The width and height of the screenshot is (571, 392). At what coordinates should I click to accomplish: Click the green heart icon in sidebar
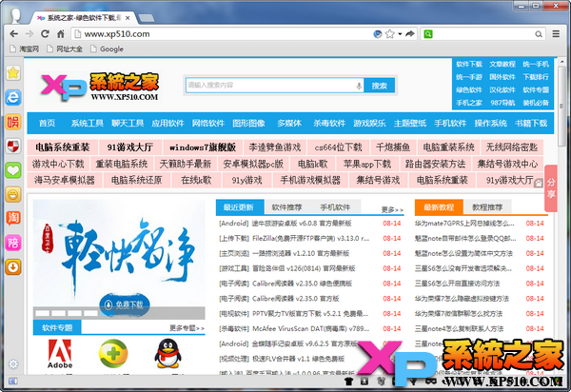pos(13,170)
